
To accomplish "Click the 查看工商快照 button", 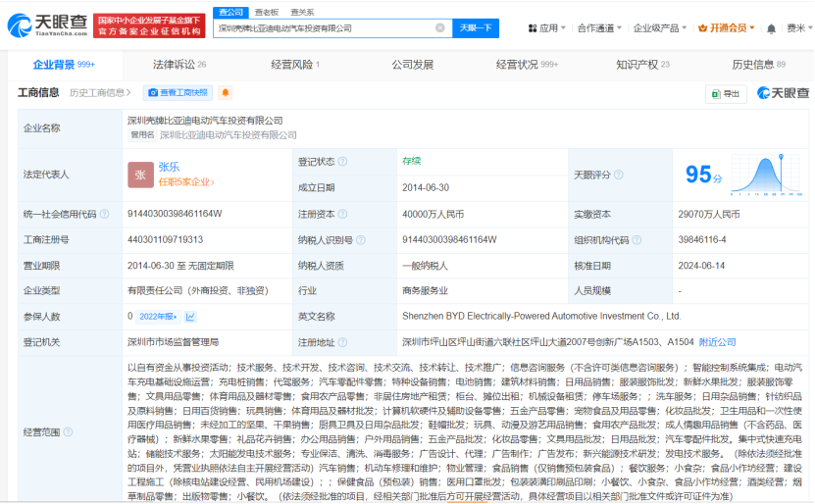I will pos(178,92).
